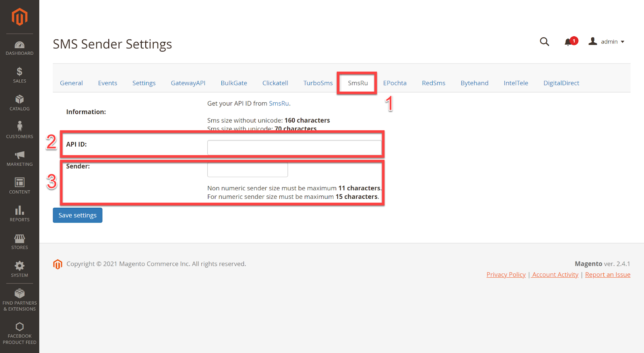Click the 'Non numeric sender size' hint
This screenshot has width=644, height=353.
pyautogui.click(x=294, y=188)
